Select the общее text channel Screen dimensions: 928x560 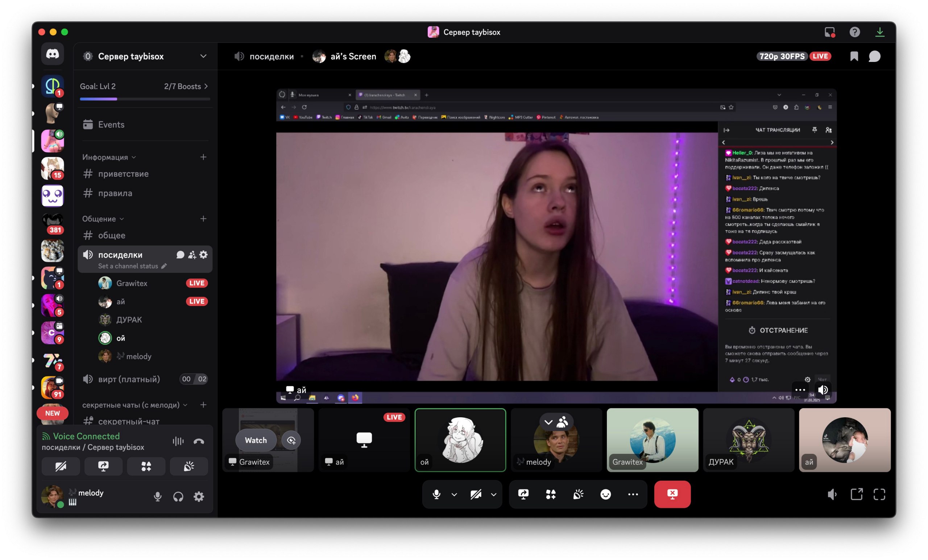pos(112,235)
